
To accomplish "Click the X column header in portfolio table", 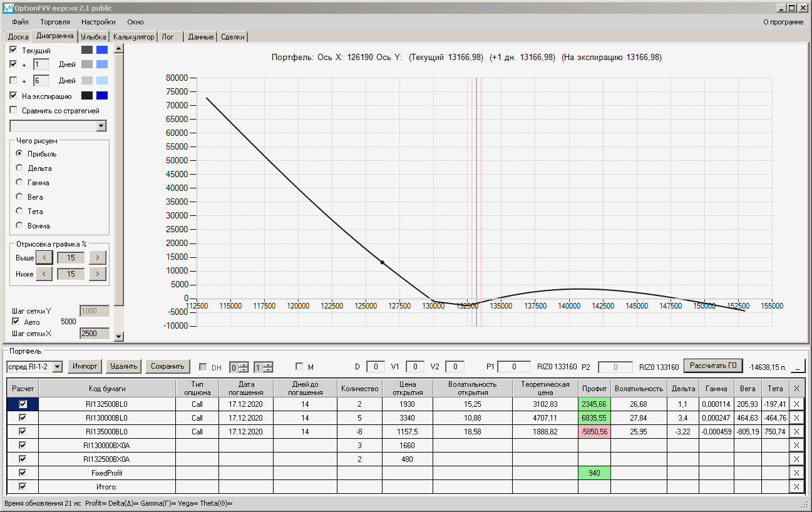I will pos(796,389).
